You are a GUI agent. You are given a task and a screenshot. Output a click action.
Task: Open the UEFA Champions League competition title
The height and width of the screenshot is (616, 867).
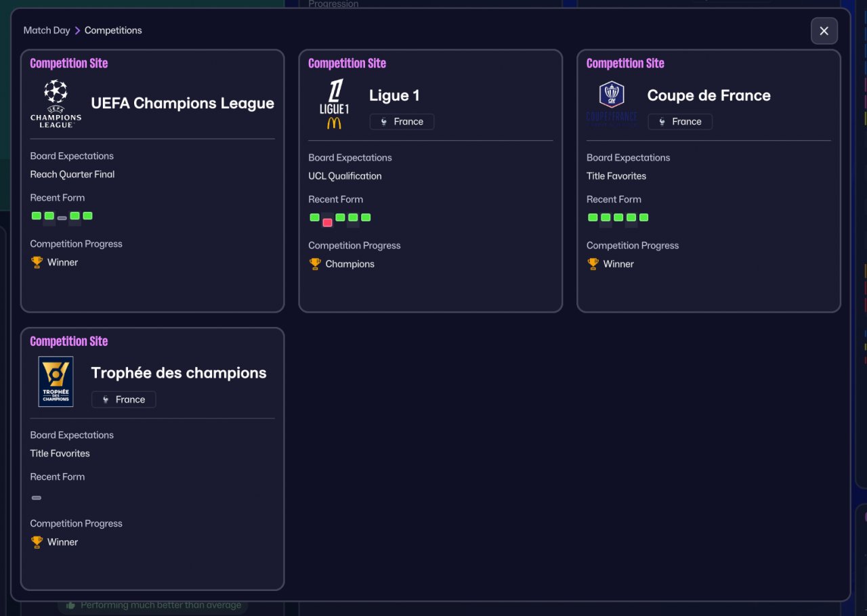[183, 104]
